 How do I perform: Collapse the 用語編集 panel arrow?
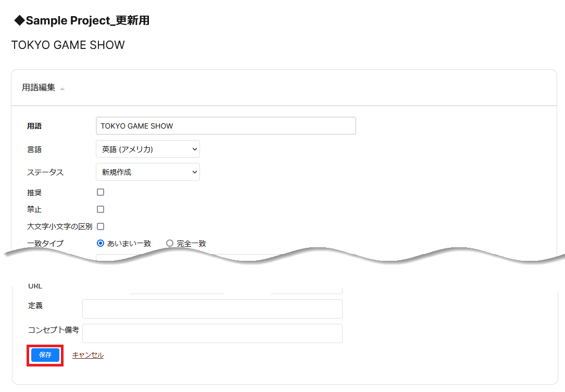point(62,89)
